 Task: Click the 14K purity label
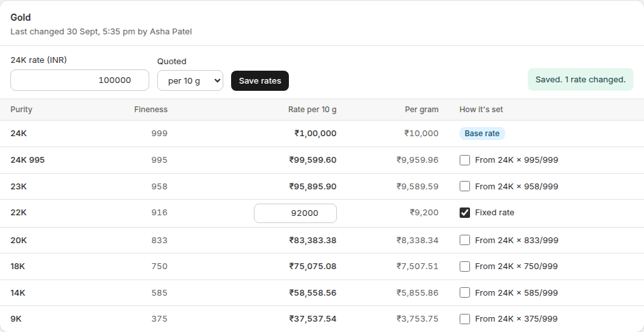pyautogui.click(x=18, y=292)
